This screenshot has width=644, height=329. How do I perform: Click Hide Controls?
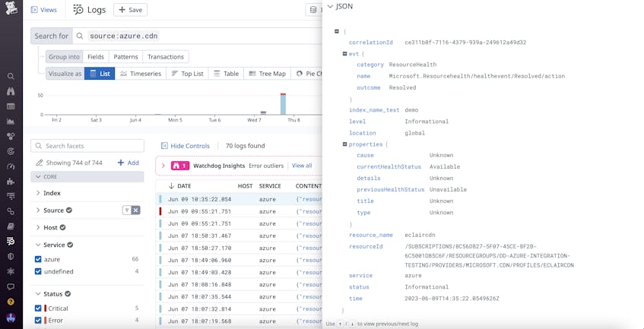tap(186, 146)
